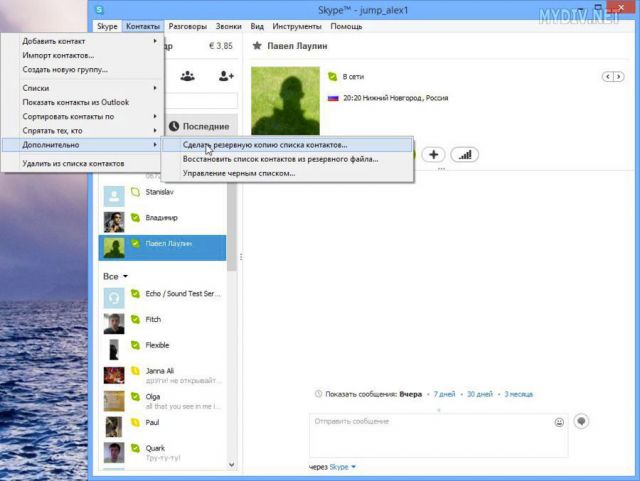The image size is (640, 481).
Task: Show messages from 7 дней
Action: tap(444, 394)
